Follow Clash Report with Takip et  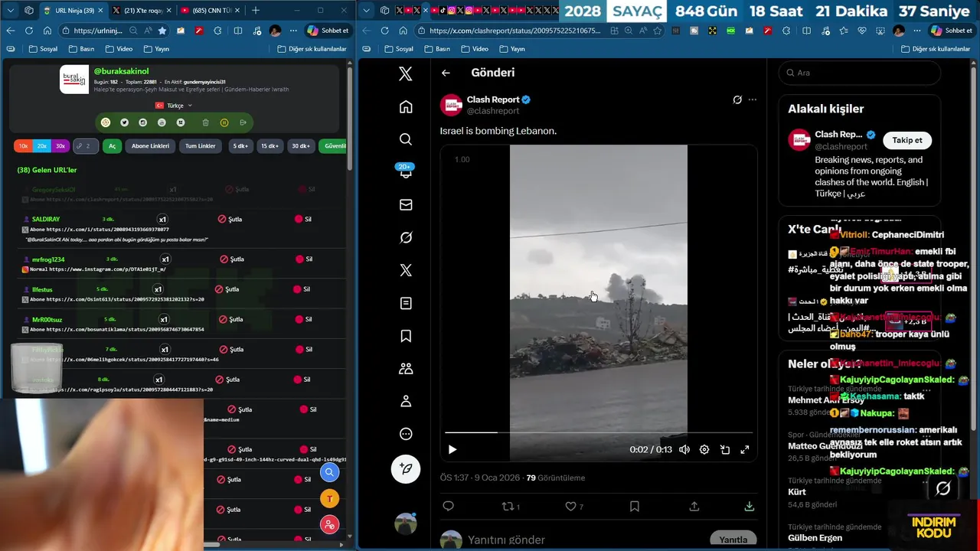pyautogui.click(x=907, y=140)
